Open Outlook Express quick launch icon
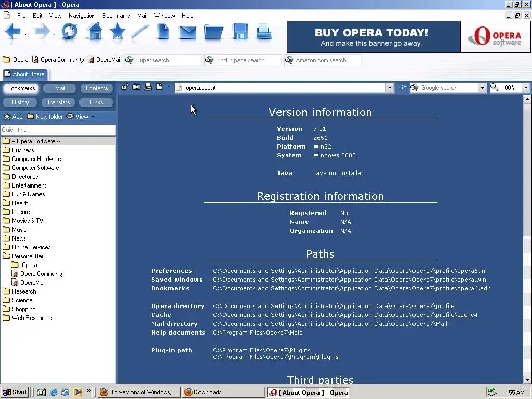This screenshot has height=399, width=532. coord(65,392)
